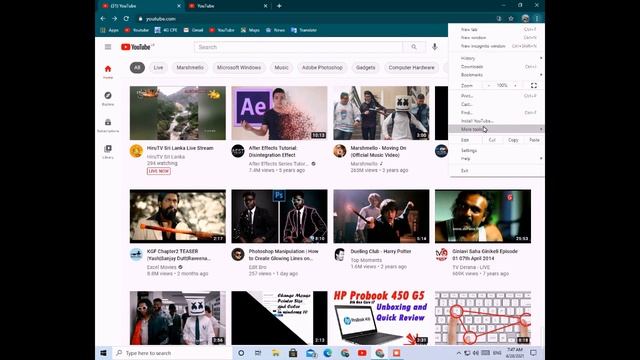Choose New incognito window
The image size is (640, 360).
(496, 46)
